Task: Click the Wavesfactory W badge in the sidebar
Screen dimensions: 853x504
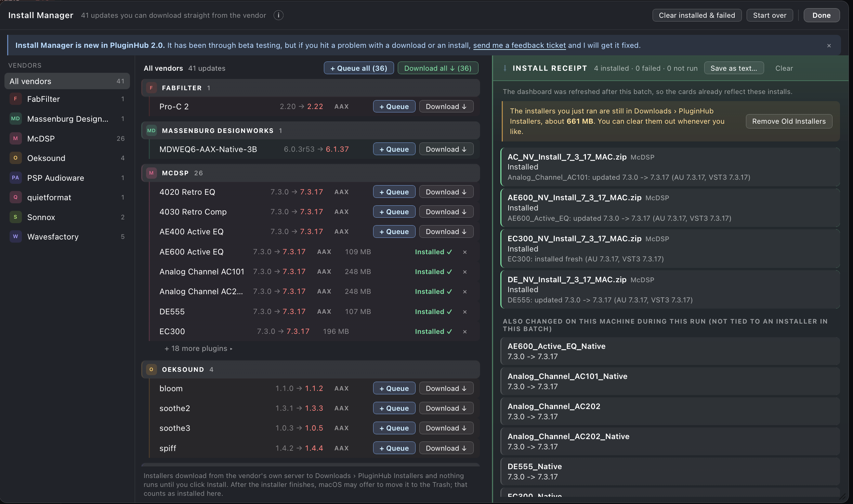Action: [x=15, y=236]
